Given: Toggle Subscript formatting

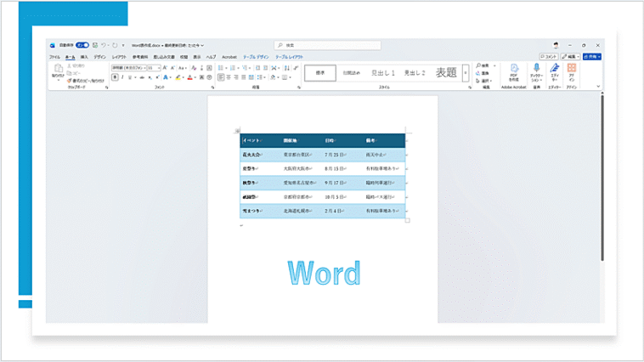Looking at the screenshot, I should [150, 77].
